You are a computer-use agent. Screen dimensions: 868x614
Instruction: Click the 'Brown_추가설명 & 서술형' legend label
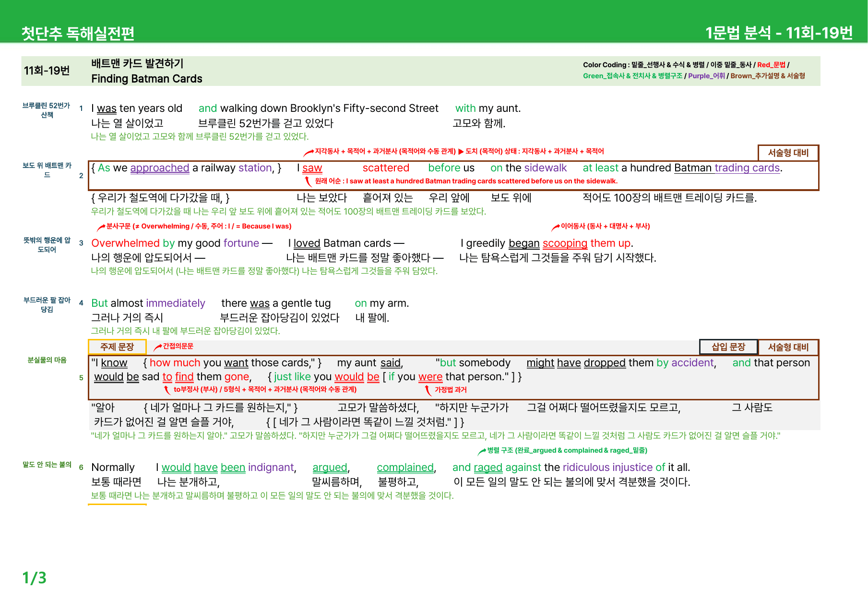click(x=768, y=76)
